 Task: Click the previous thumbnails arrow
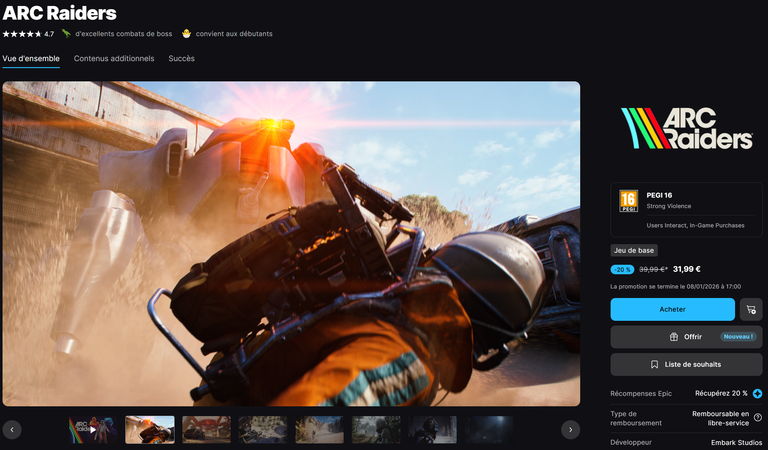[x=12, y=430]
